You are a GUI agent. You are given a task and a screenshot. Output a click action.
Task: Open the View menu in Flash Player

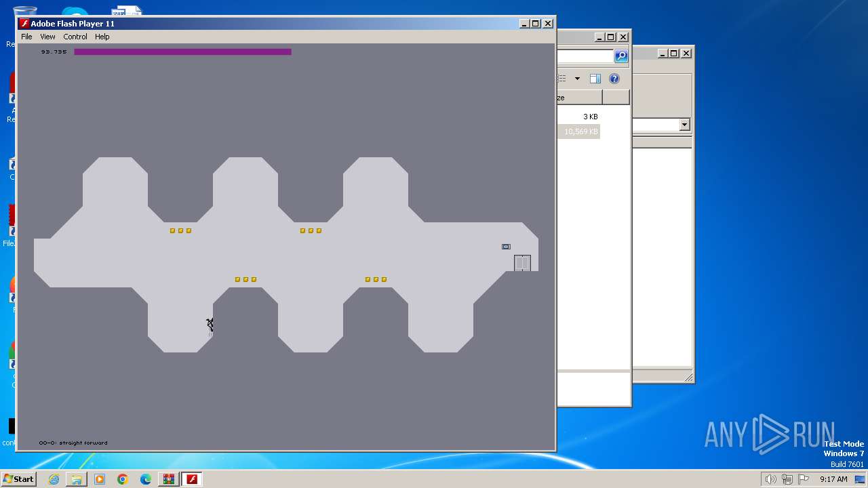(47, 37)
